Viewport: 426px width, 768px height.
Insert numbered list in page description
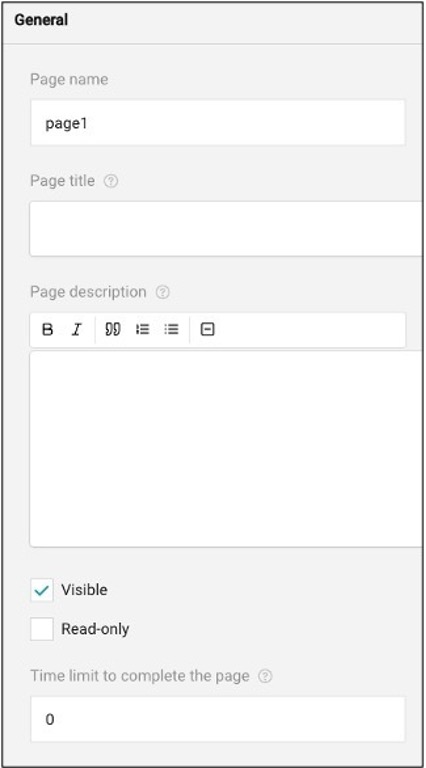pyautogui.click(x=142, y=329)
